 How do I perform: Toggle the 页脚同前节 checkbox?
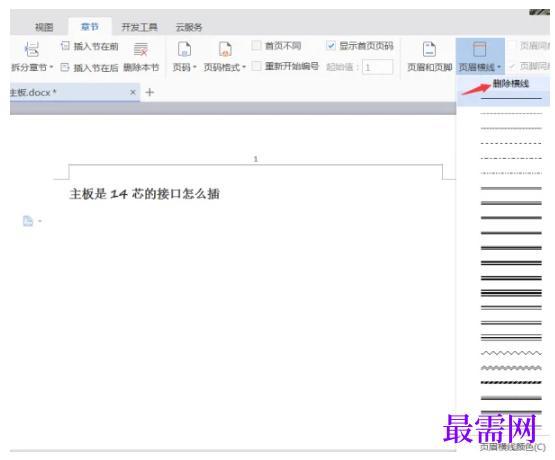coord(511,66)
